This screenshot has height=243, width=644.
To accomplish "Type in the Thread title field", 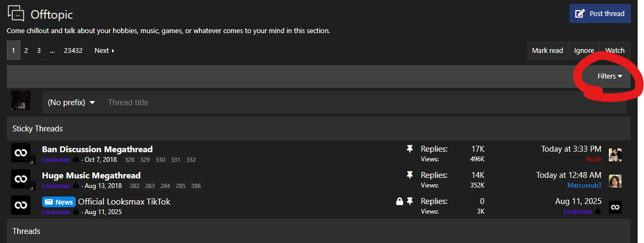I will pos(363,103).
